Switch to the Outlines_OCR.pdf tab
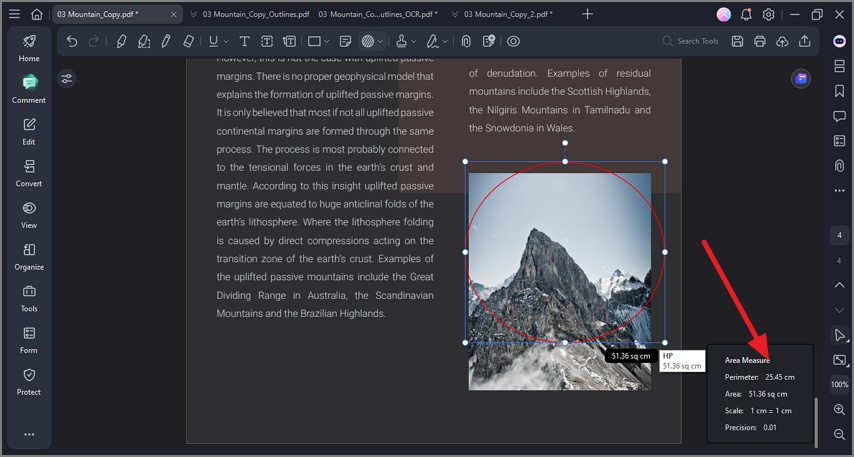 (377, 14)
